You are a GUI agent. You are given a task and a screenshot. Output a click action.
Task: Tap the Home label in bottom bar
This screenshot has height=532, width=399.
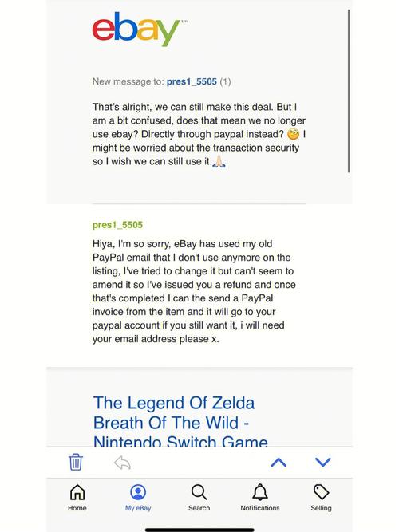pyautogui.click(x=77, y=508)
